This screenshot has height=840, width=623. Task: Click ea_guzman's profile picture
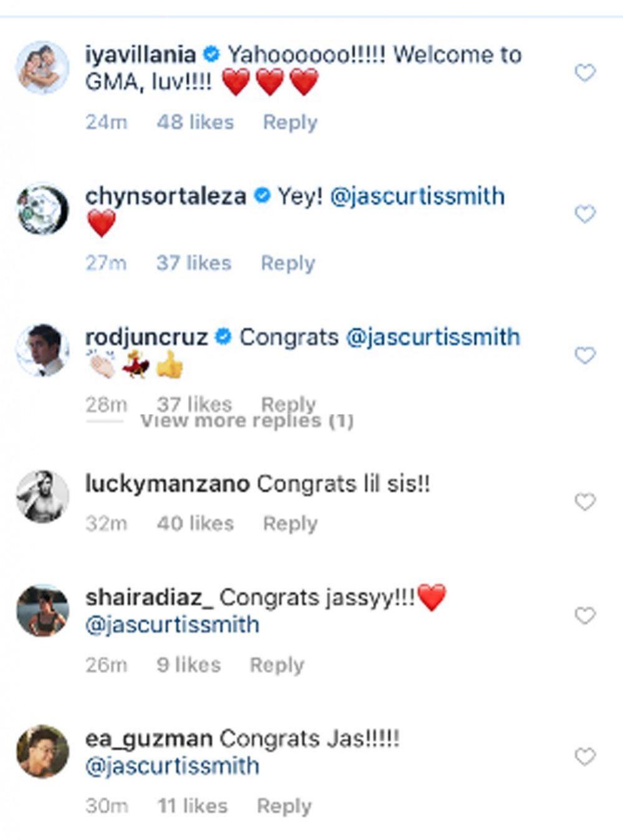[42, 751]
